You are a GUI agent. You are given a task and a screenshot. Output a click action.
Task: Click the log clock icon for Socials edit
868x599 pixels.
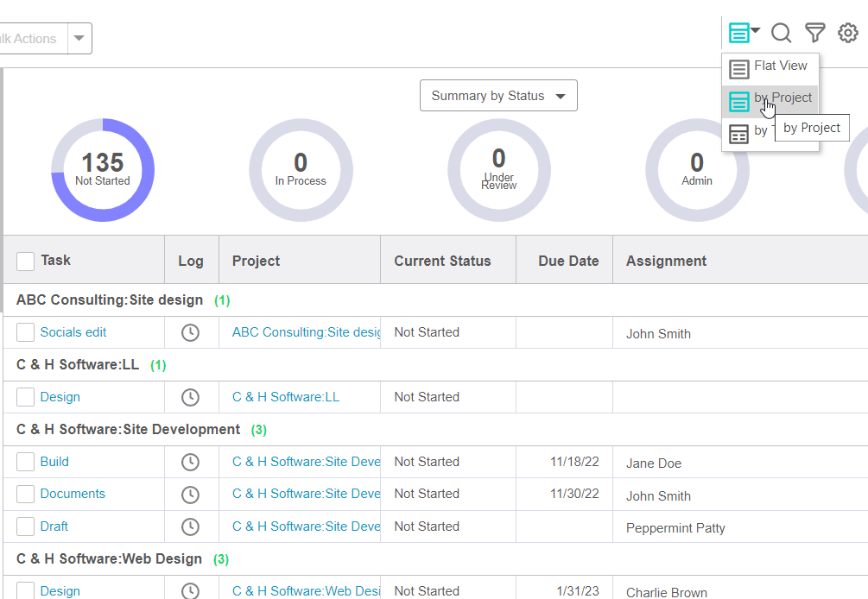191,331
